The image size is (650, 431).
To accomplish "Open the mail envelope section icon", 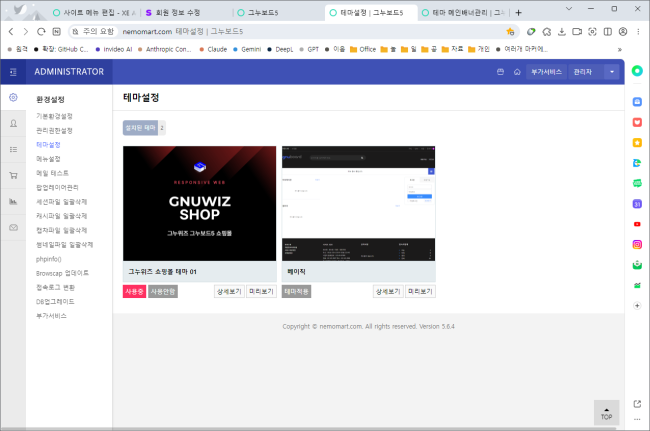I will pos(13,228).
